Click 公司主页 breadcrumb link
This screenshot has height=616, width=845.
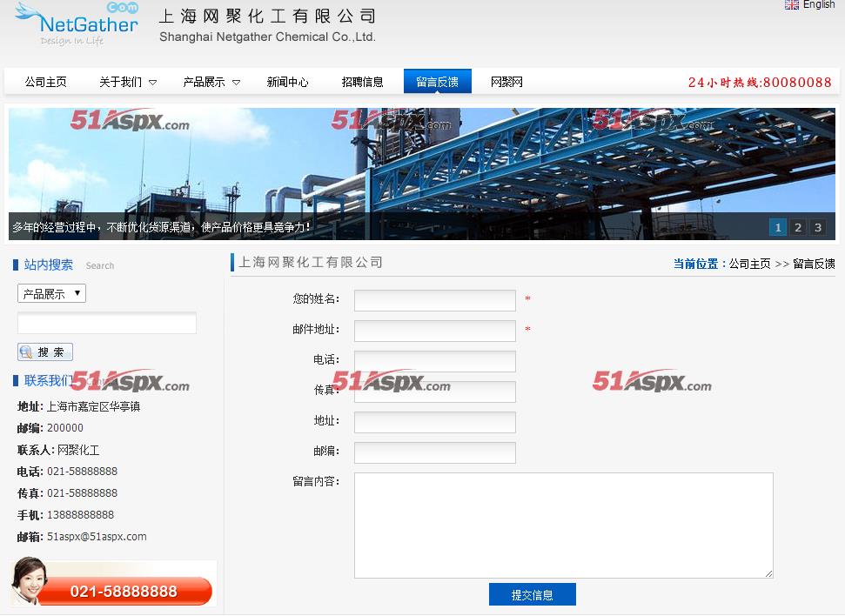click(x=749, y=264)
